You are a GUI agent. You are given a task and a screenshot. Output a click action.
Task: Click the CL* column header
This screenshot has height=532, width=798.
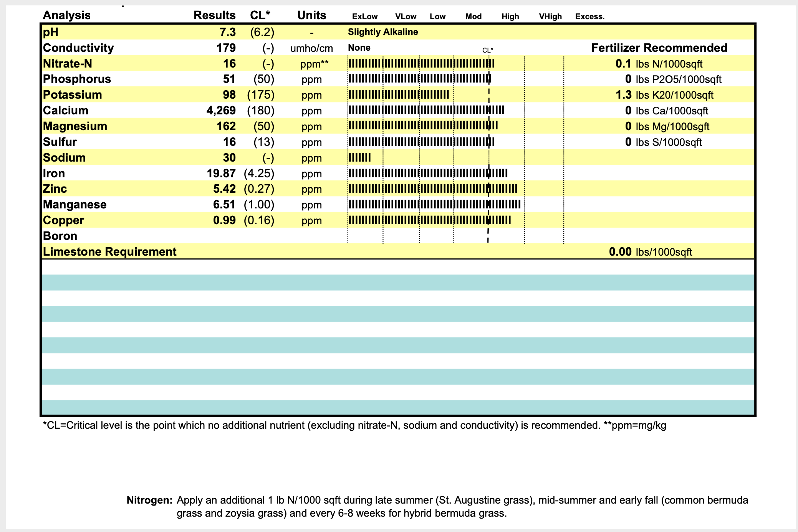(x=260, y=15)
